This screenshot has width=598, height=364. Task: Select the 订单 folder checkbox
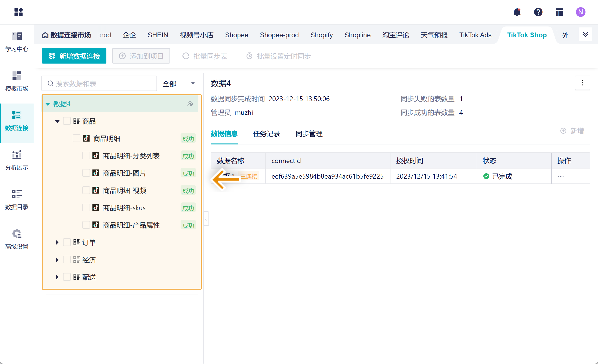tap(67, 242)
